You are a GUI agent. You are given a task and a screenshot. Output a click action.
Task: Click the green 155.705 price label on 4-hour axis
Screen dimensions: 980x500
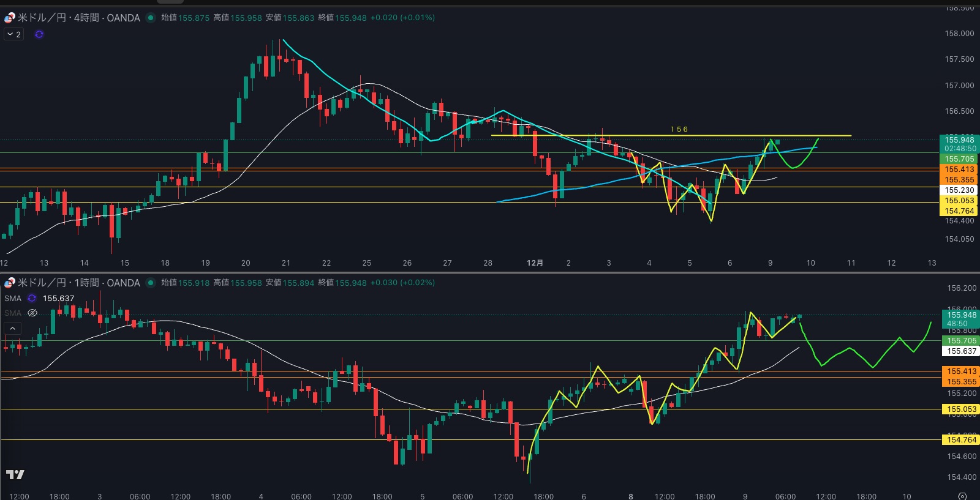(959, 159)
